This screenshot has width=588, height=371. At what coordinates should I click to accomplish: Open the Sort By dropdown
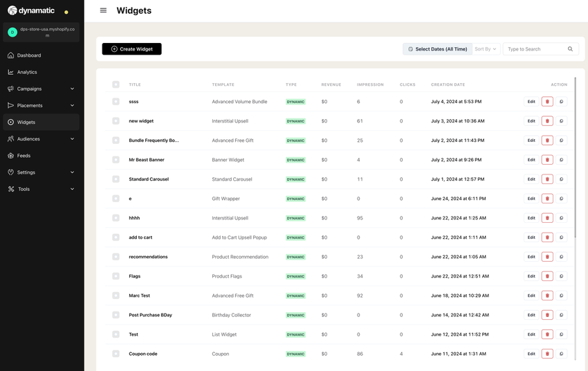(486, 49)
